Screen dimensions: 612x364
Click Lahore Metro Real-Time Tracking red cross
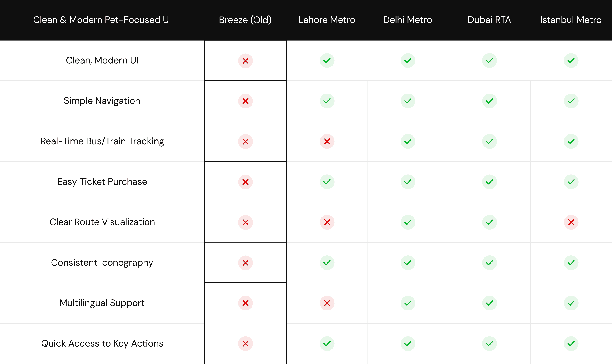327,142
